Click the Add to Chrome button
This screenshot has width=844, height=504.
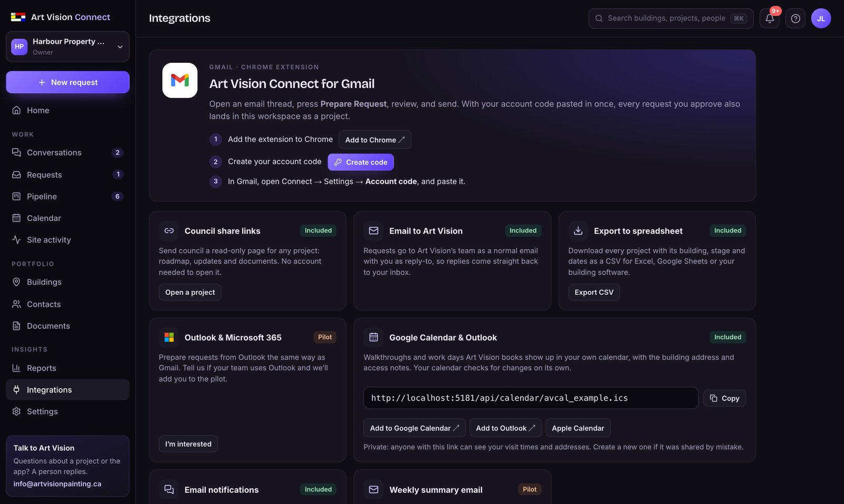(x=375, y=140)
